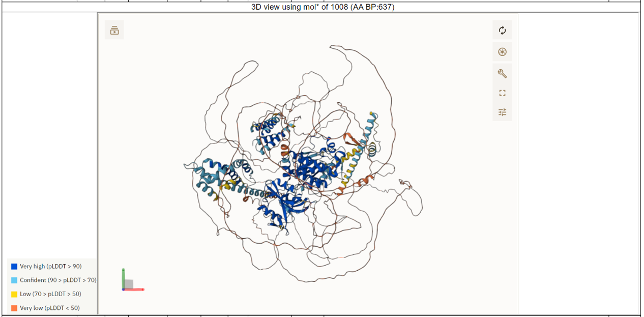Click the gray cube on the axis gizmo

click(x=129, y=283)
